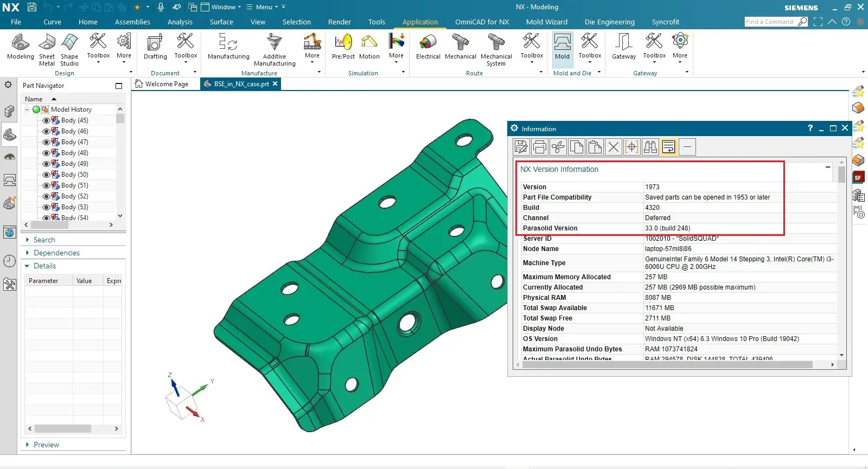
Task: Click the Print icon in Information window
Action: point(540,147)
